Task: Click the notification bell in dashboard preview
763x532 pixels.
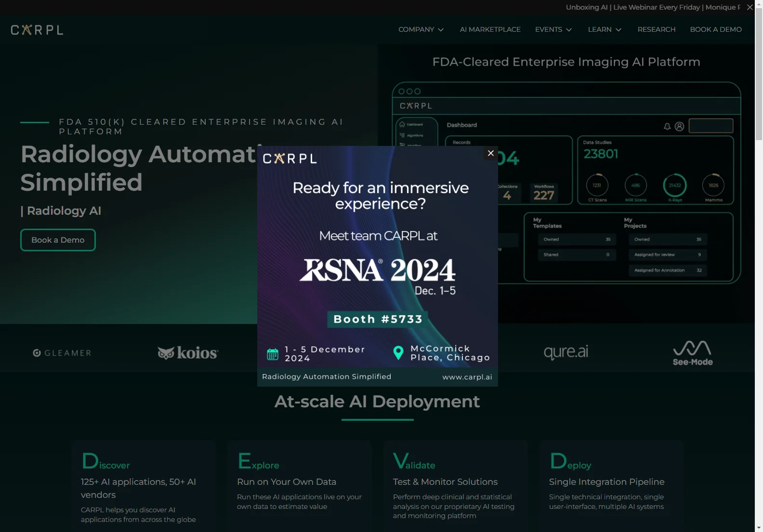Action: (667, 127)
